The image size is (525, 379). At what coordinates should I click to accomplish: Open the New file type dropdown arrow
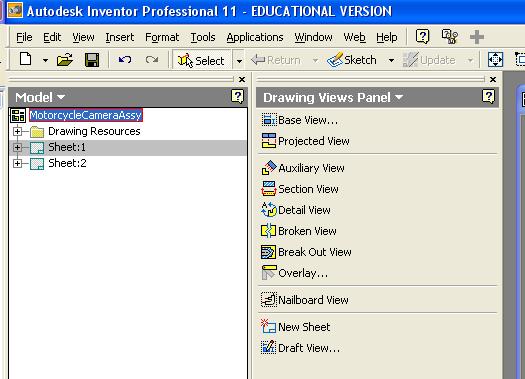[45, 61]
